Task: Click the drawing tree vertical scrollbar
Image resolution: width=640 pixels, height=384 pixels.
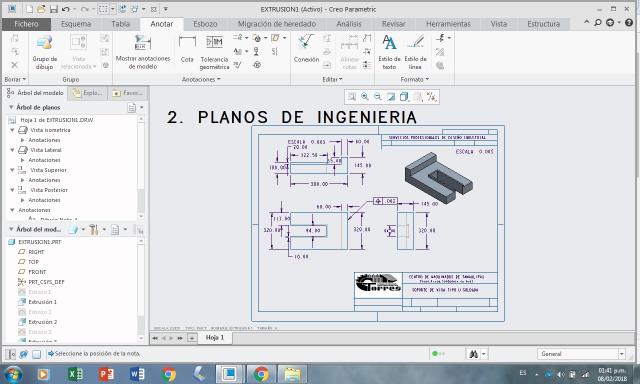Action: (x=141, y=167)
